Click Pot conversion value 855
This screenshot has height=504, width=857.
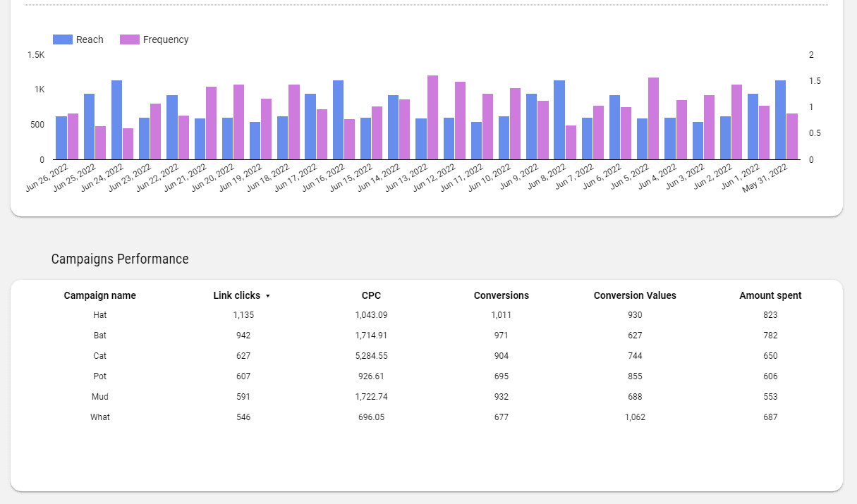click(635, 376)
